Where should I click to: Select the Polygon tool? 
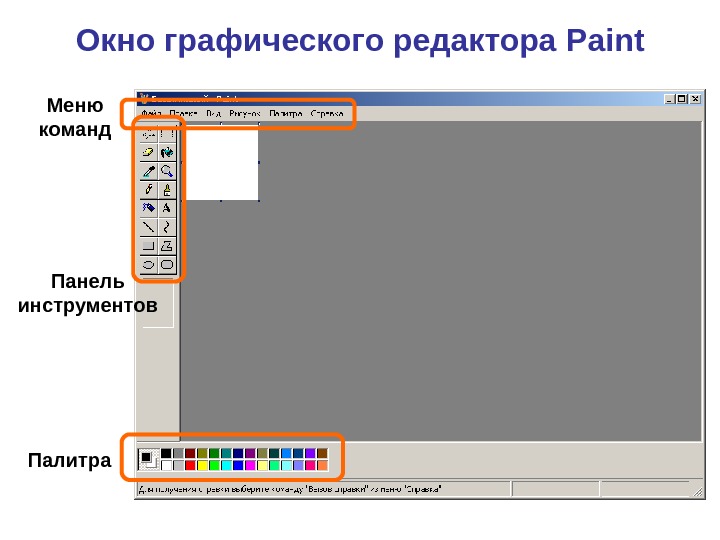(x=167, y=246)
